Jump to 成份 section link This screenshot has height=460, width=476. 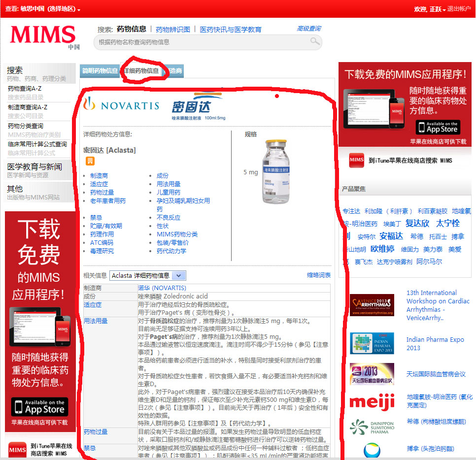pyautogui.click(x=163, y=176)
